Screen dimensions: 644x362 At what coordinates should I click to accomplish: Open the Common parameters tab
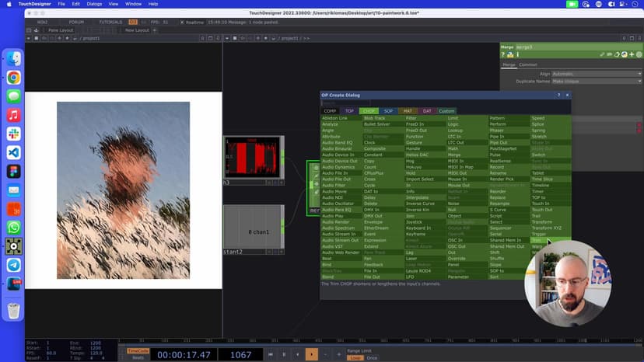(528, 64)
